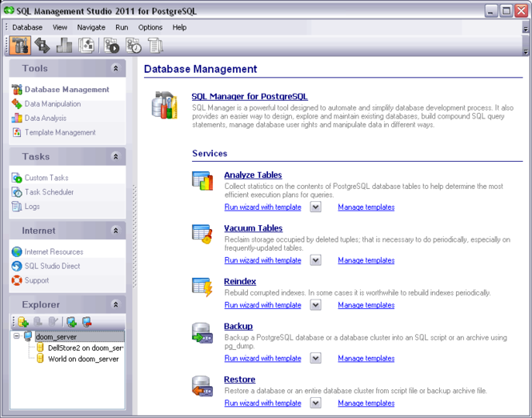Image resolution: width=532 pixels, height=418 pixels.
Task: Click the Vacuum Tables broom icon
Action: point(202,234)
